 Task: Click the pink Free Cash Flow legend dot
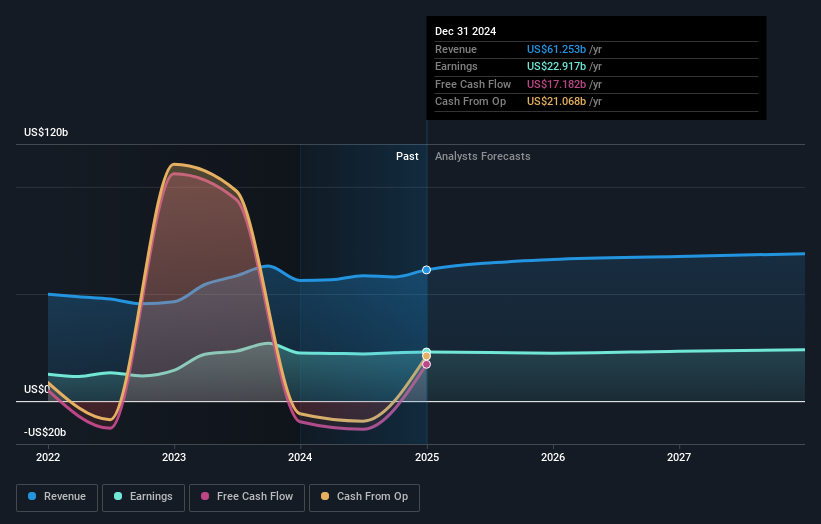pyautogui.click(x=205, y=496)
